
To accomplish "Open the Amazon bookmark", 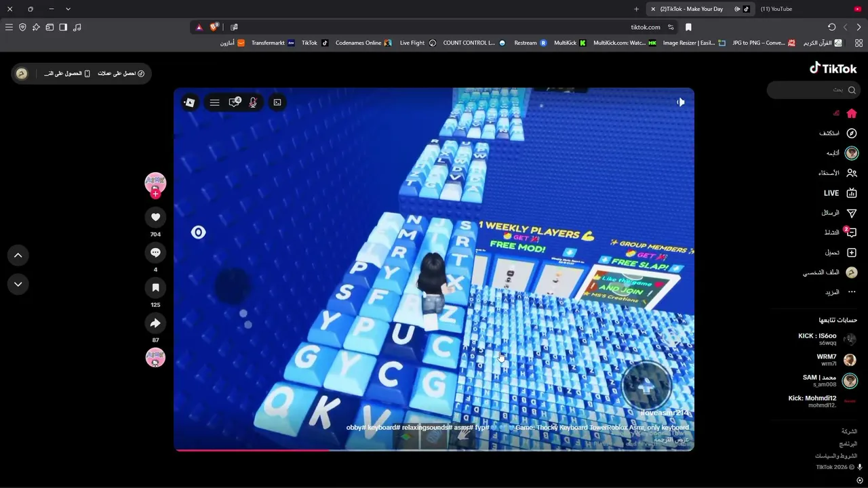I will point(232,43).
